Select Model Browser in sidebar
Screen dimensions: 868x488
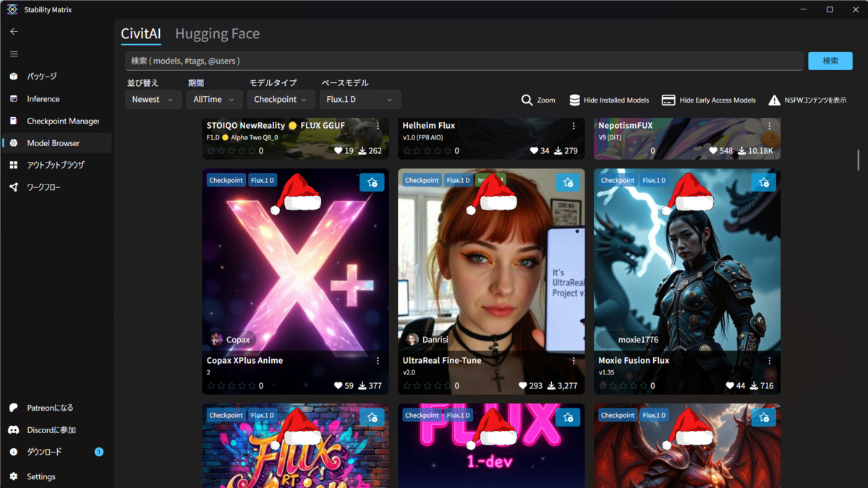pos(56,143)
